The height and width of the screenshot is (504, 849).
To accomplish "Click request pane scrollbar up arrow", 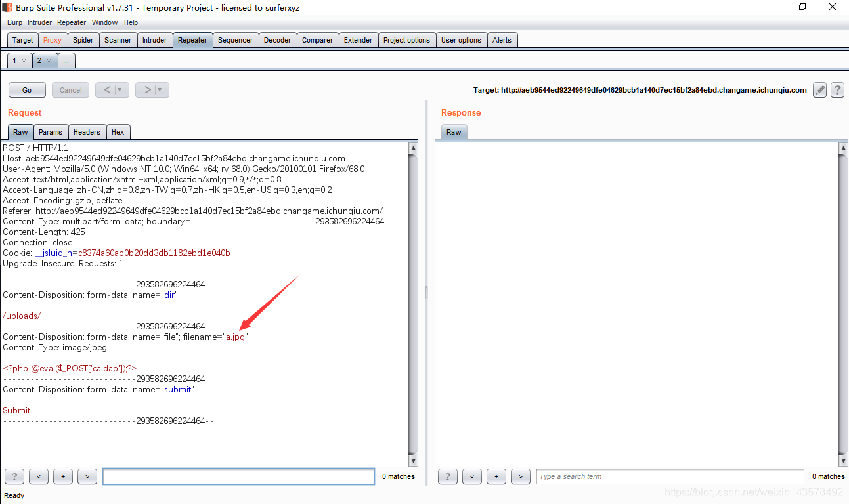I will [x=413, y=148].
